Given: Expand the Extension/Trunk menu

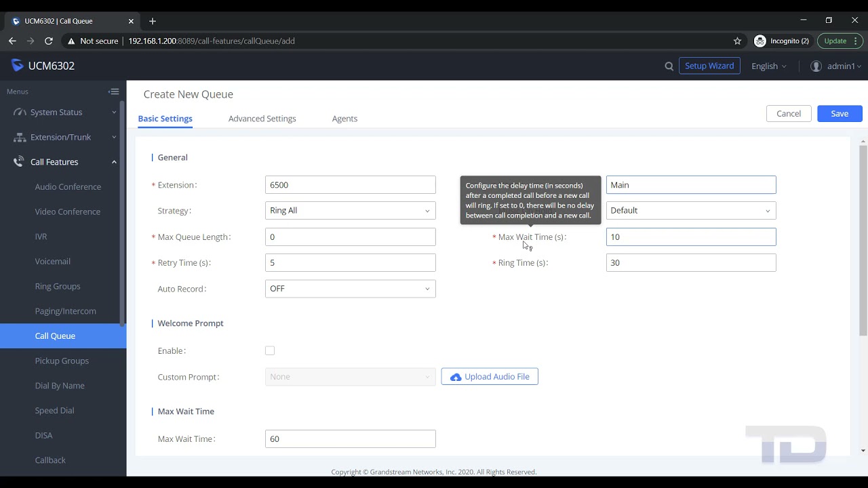Looking at the screenshot, I should coord(114,137).
